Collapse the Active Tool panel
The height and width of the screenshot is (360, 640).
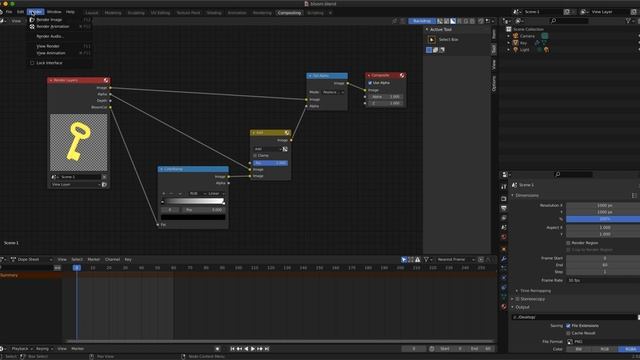(x=427, y=29)
